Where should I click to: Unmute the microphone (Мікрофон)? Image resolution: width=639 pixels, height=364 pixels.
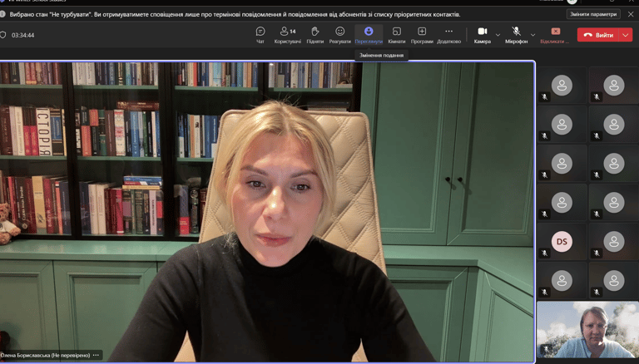pyautogui.click(x=516, y=35)
